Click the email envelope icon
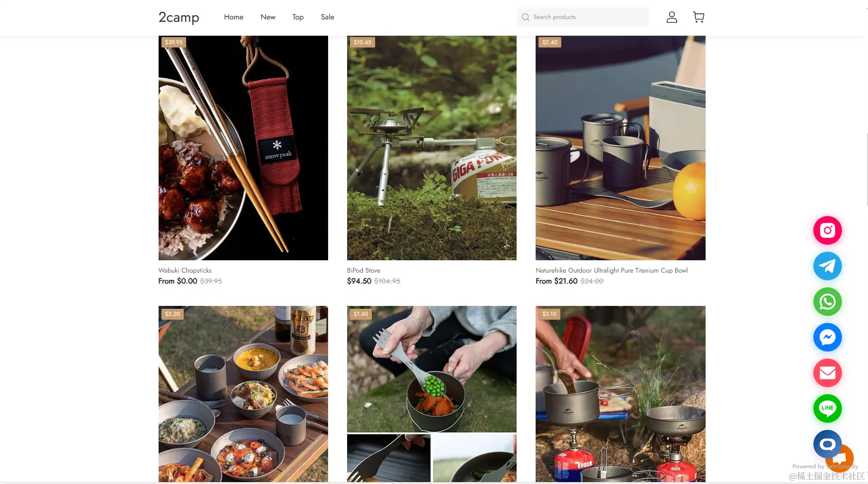Screen dimensions: 868x484 (827, 373)
